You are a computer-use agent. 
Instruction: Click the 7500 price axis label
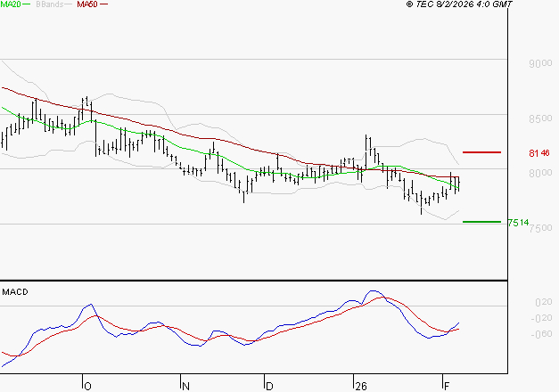tap(540, 228)
